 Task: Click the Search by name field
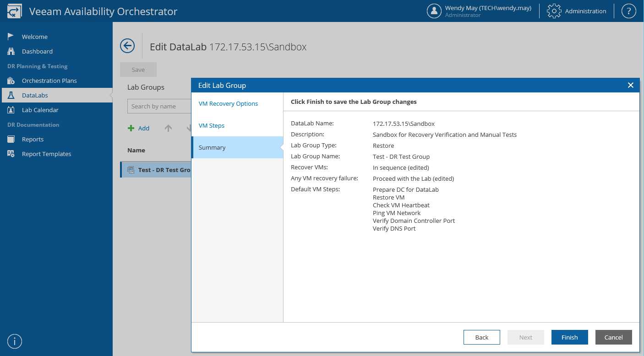[x=159, y=106]
